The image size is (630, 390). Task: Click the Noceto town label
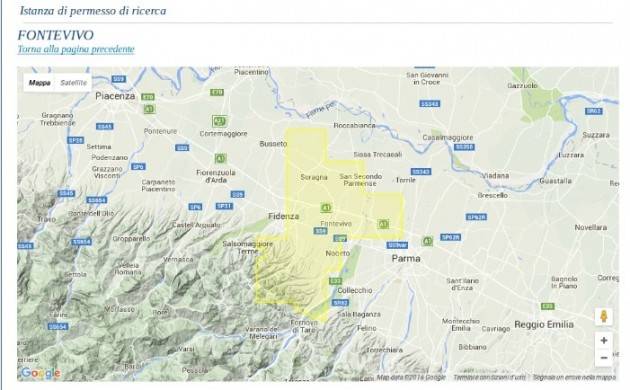pyautogui.click(x=338, y=253)
